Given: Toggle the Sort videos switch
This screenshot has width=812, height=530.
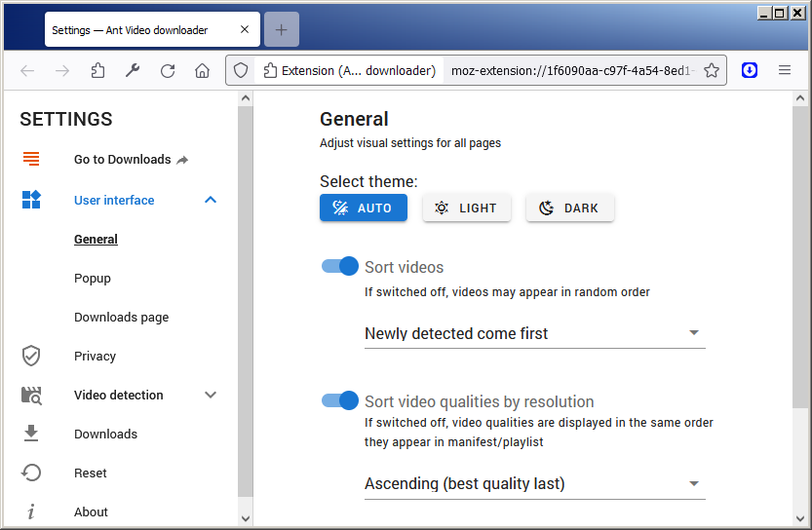Looking at the screenshot, I should pyautogui.click(x=339, y=267).
